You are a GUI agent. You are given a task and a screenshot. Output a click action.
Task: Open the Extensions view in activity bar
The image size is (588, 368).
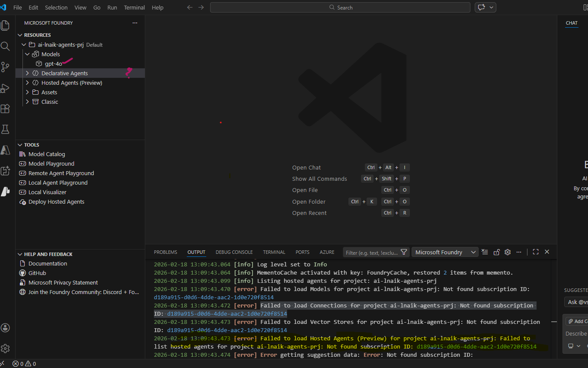pyautogui.click(x=5, y=109)
